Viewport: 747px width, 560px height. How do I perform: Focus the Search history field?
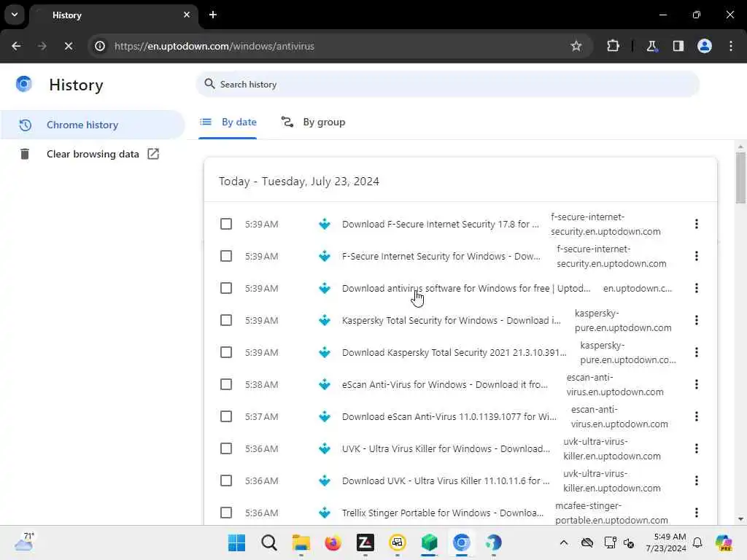click(447, 85)
